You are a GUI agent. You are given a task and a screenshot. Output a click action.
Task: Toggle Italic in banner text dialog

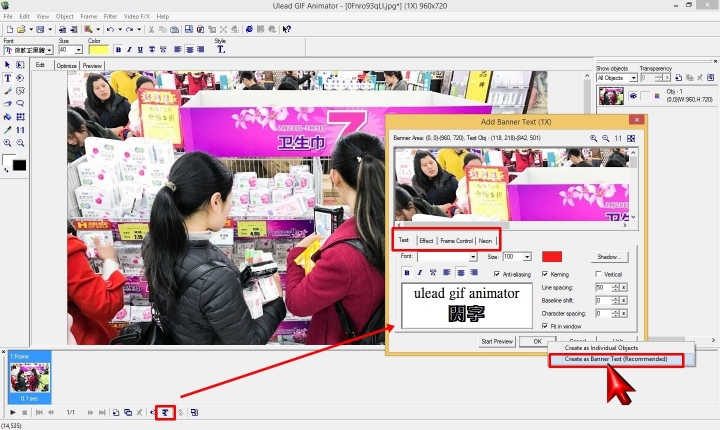coord(420,272)
